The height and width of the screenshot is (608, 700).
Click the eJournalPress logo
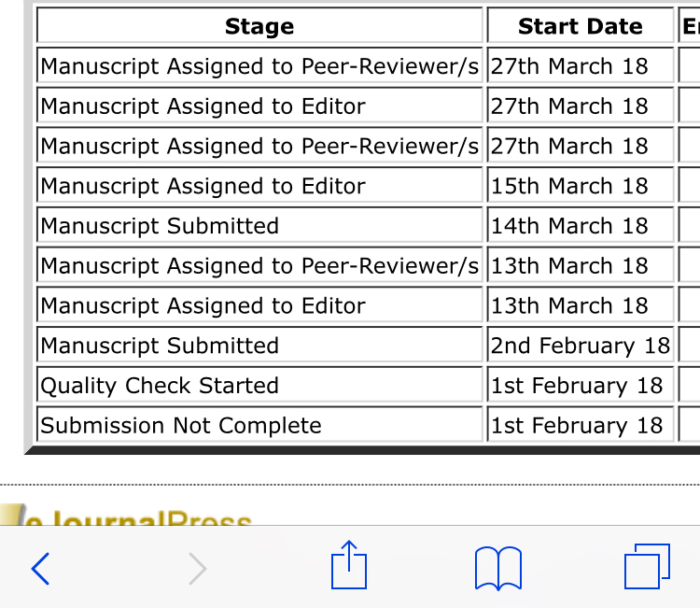pyautogui.click(x=131, y=518)
